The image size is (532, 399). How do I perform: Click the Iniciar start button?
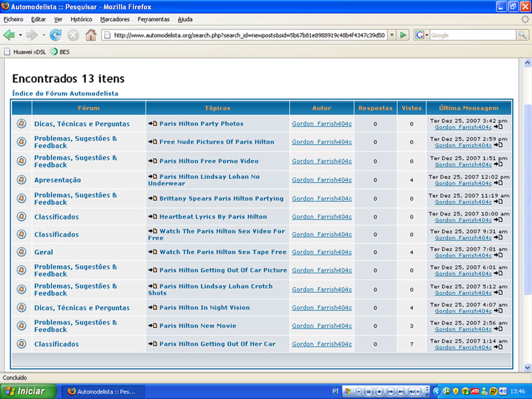(x=28, y=391)
